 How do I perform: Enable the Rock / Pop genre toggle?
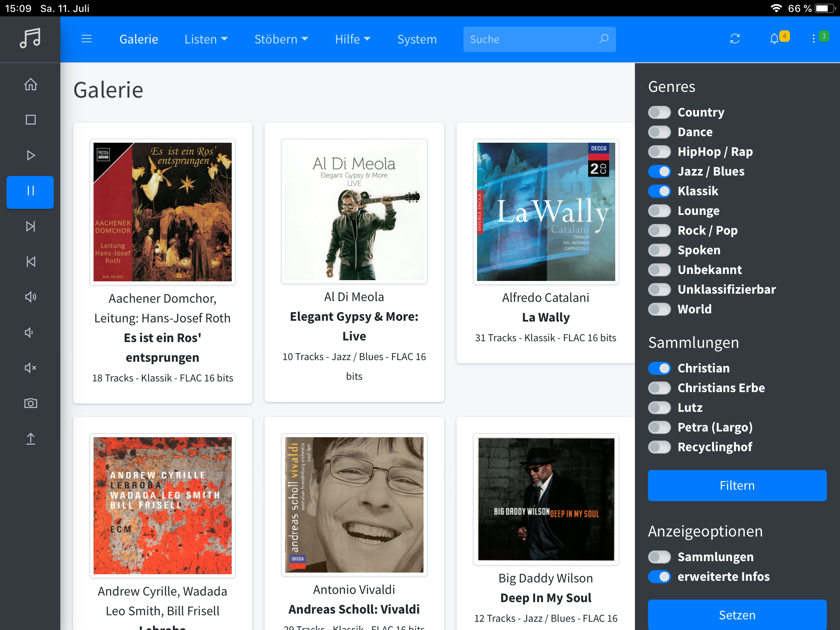click(x=660, y=231)
